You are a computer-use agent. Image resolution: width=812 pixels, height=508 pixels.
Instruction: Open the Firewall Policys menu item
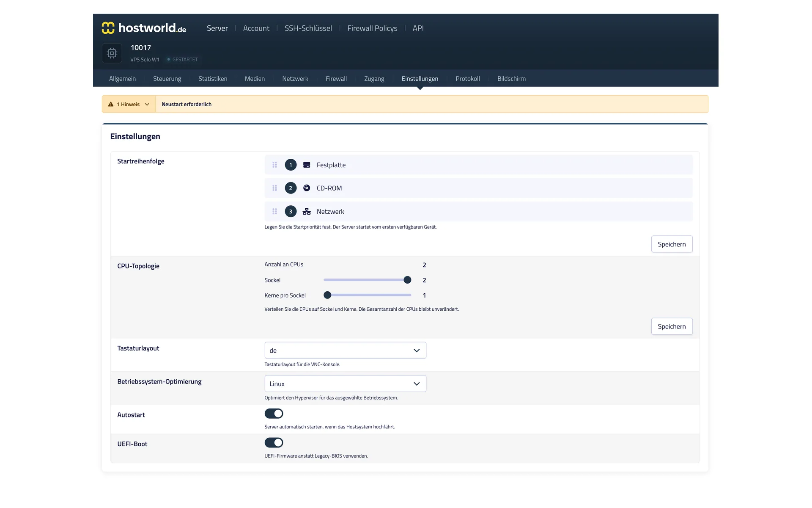[372, 28]
